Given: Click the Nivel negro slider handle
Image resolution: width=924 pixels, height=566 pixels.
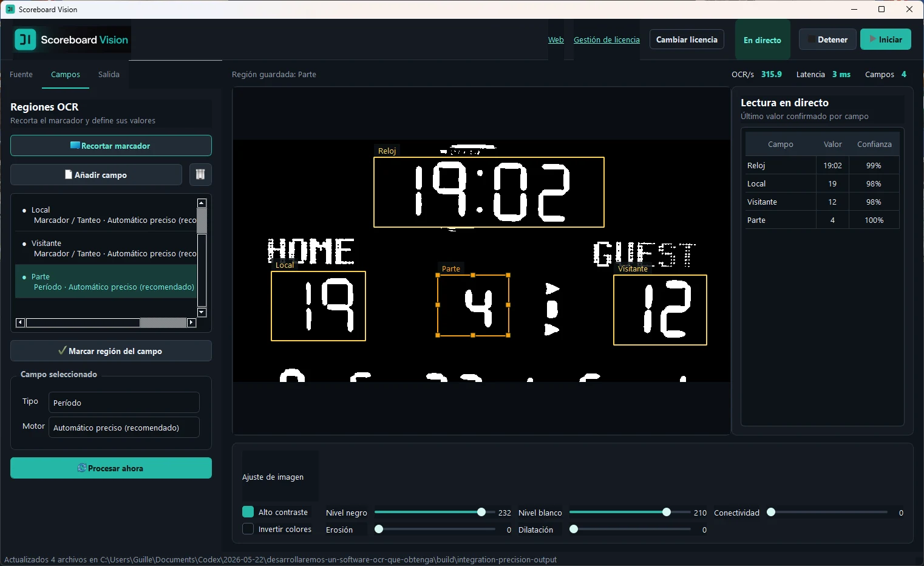Looking at the screenshot, I should click(481, 512).
